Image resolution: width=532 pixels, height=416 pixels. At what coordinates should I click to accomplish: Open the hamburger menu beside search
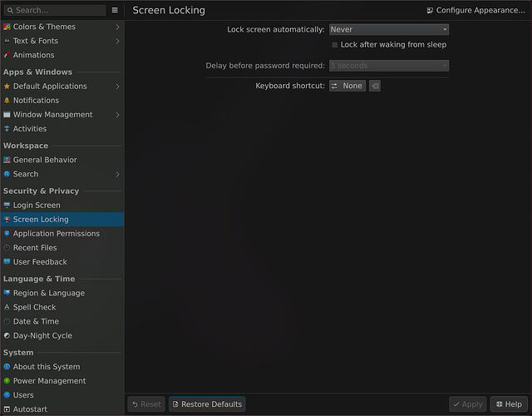click(x=115, y=10)
